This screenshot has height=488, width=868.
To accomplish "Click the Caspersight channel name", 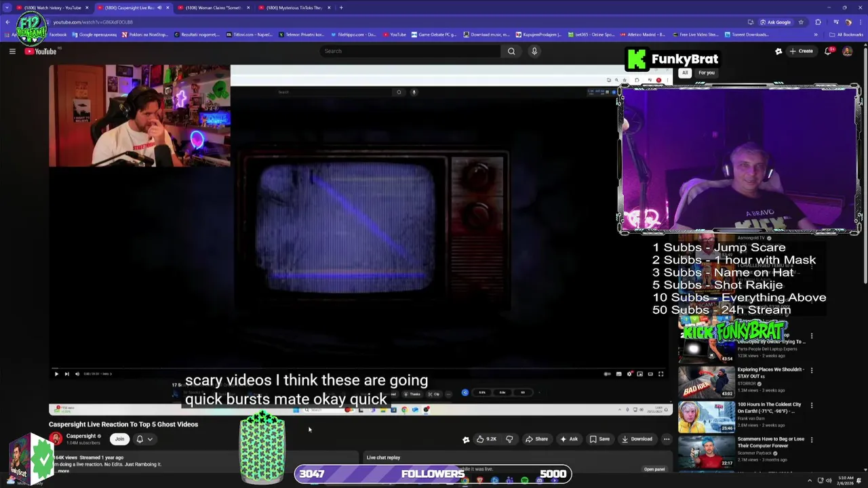I will [x=81, y=436].
